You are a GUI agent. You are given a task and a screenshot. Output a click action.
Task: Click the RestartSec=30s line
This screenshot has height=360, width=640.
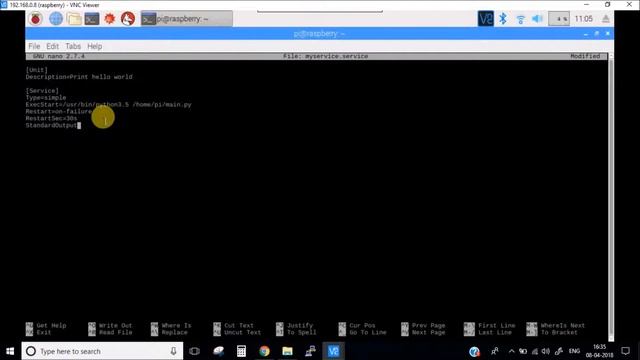[51, 118]
